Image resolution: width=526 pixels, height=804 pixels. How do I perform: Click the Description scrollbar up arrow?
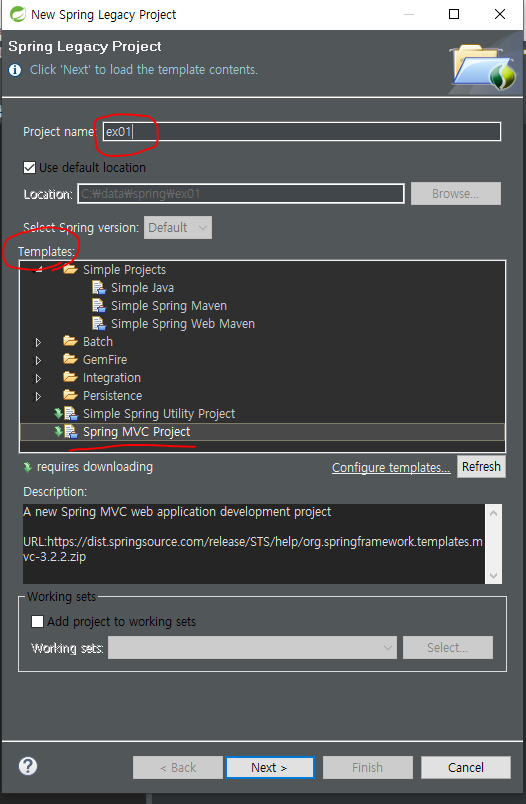tap(493, 512)
